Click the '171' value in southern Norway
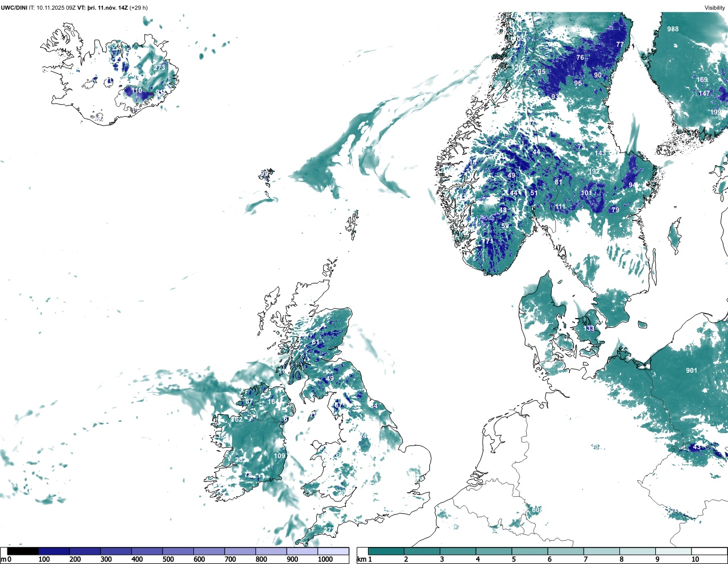Image resolution: width=728 pixels, height=564 pixels. [x=487, y=242]
